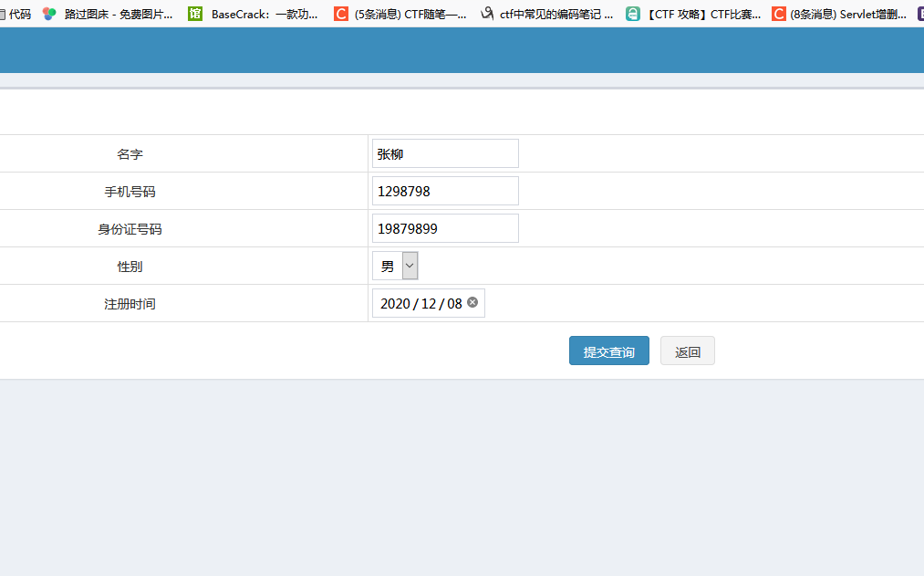This screenshot has height=576, width=924.
Task: Clear the 注册时间 date with the x icon
Action: pyautogui.click(x=472, y=303)
